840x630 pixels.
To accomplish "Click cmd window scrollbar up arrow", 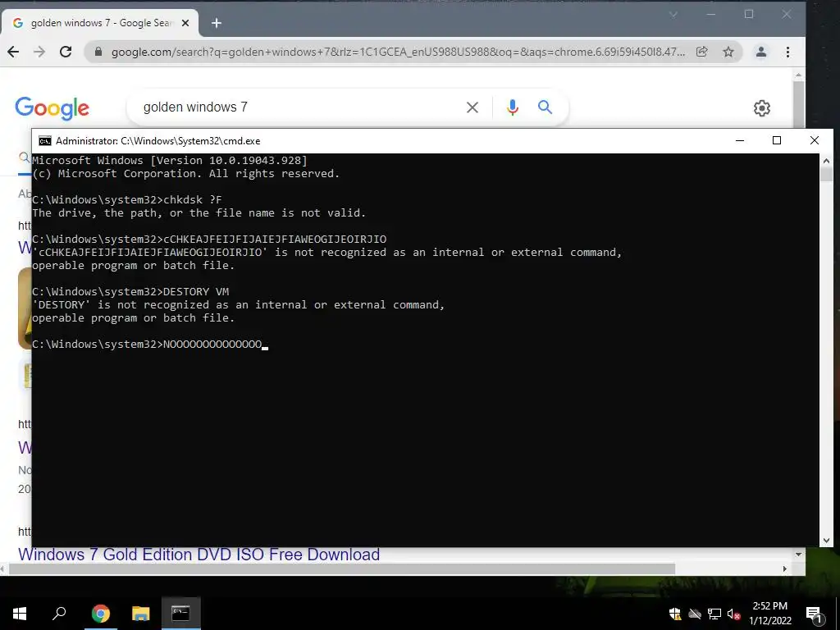I will click(x=826, y=160).
